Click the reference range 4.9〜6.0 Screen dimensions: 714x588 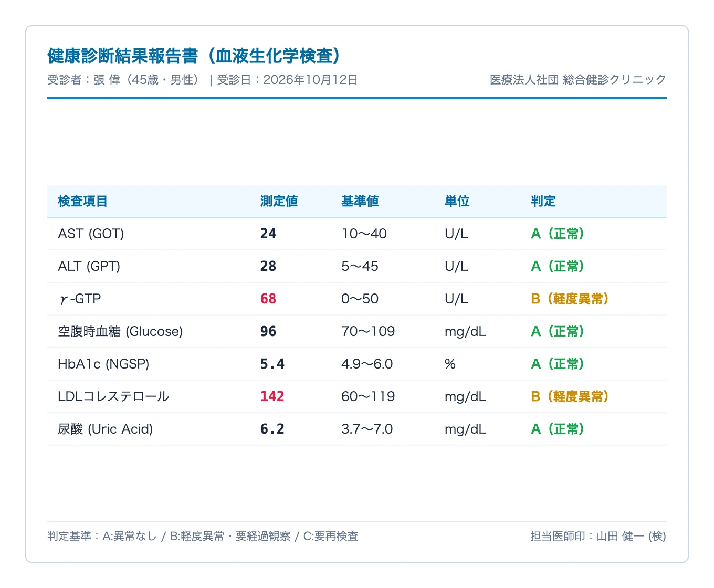click(x=367, y=364)
